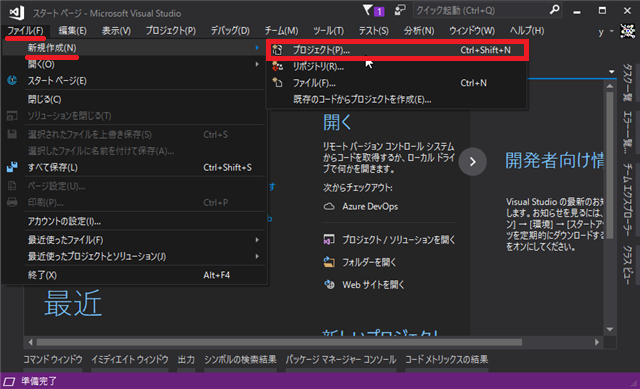Switch to シンボルの検索結果 tab
This screenshot has height=389, width=640.
point(240,360)
